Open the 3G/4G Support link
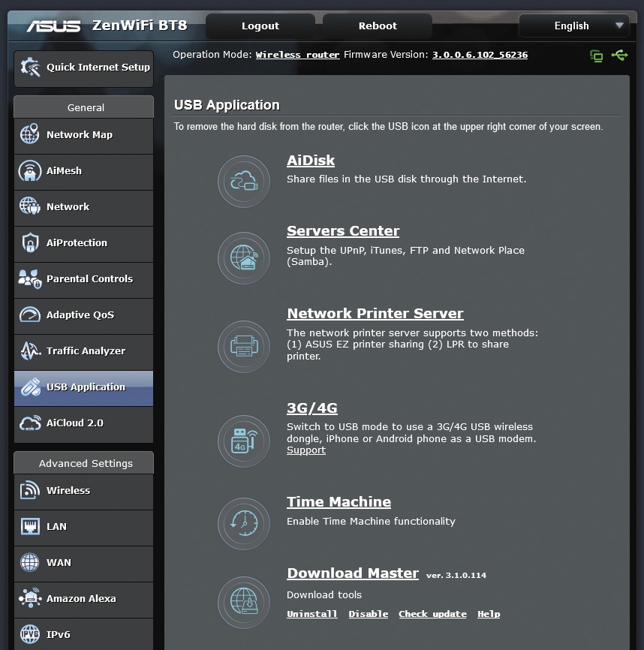This screenshot has height=650, width=644. (x=306, y=450)
